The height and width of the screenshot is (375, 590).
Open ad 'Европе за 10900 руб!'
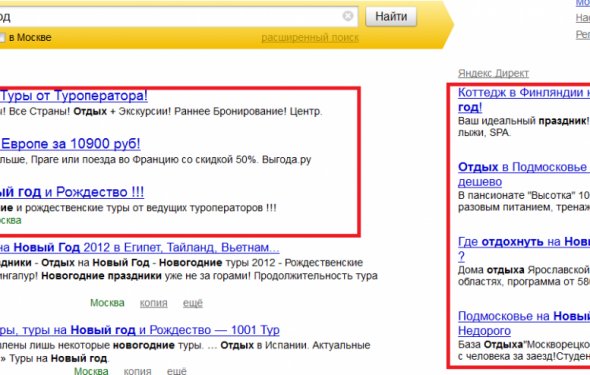70,144
